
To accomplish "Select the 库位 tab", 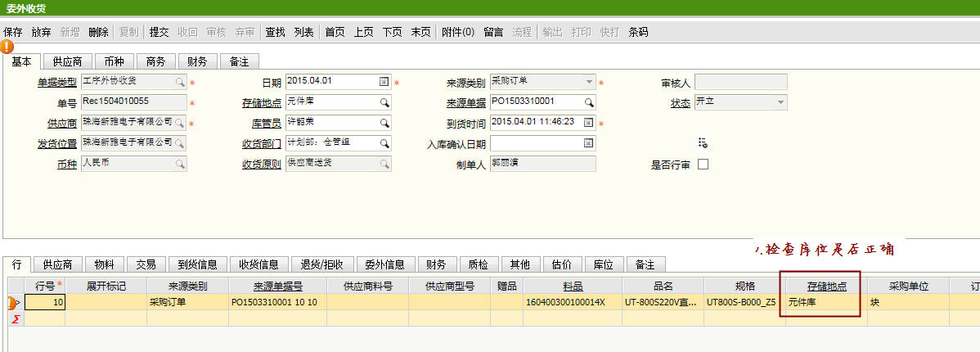I will (x=603, y=264).
